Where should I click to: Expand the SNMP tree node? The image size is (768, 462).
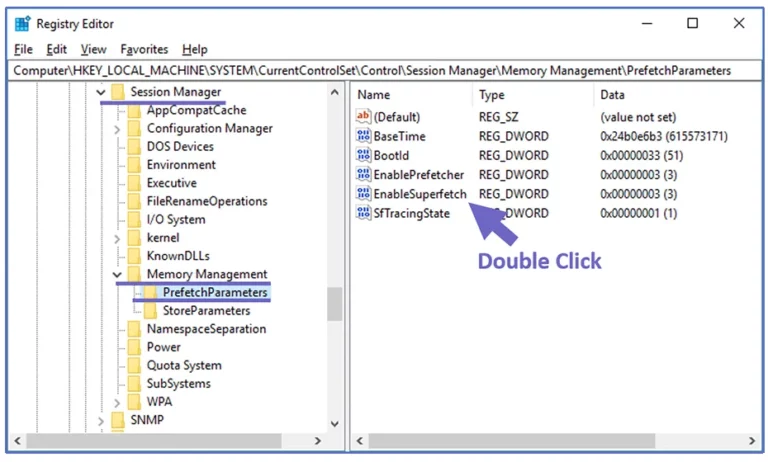(101, 421)
